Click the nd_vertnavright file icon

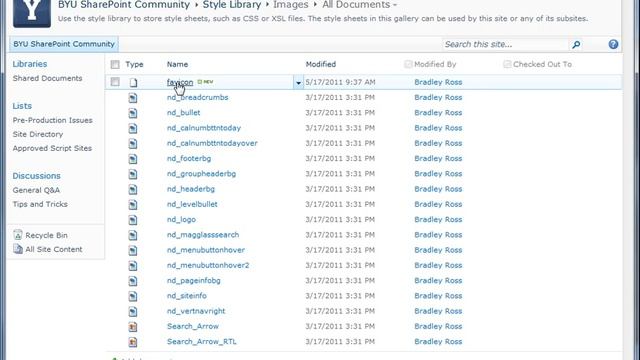tap(133, 311)
